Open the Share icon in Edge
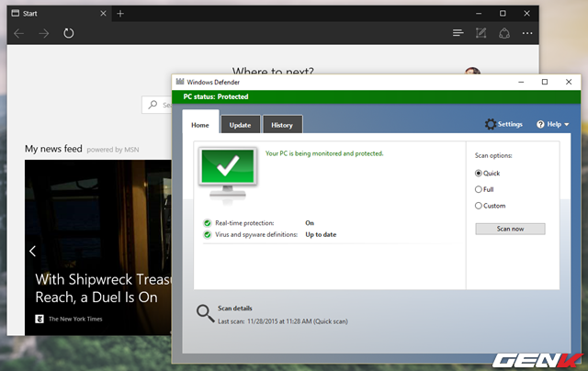The width and height of the screenshot is (588, 371). pyautogui.click(x=504, y=33)
